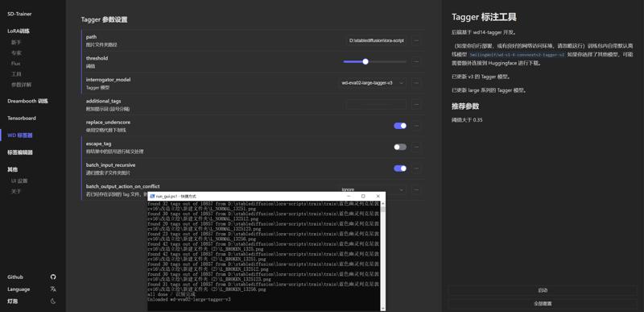Open the Github icon link in sidebar

pos(53,277)
